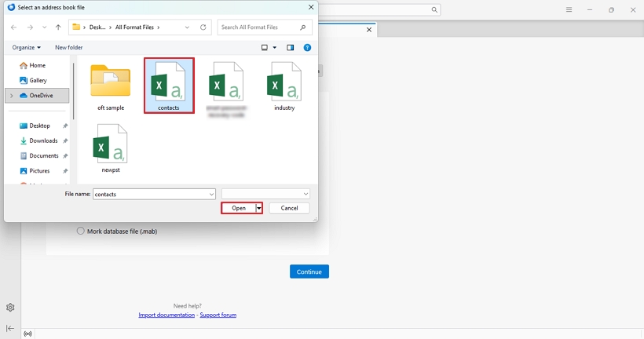Click Continue in the import window
This screenshot has height=339, width=644.
[x=309, y=272]
